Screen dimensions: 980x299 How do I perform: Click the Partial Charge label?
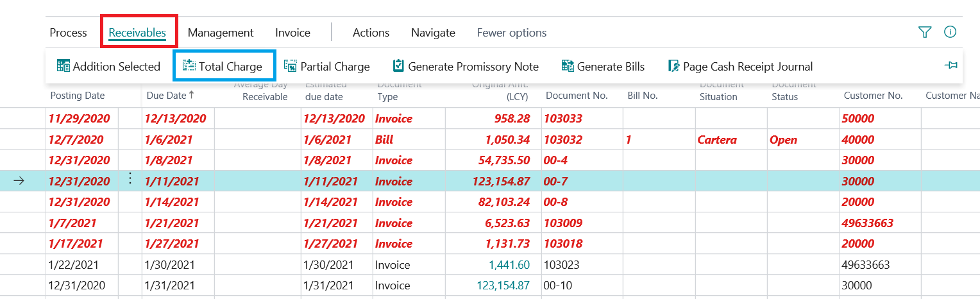point(335,67)
